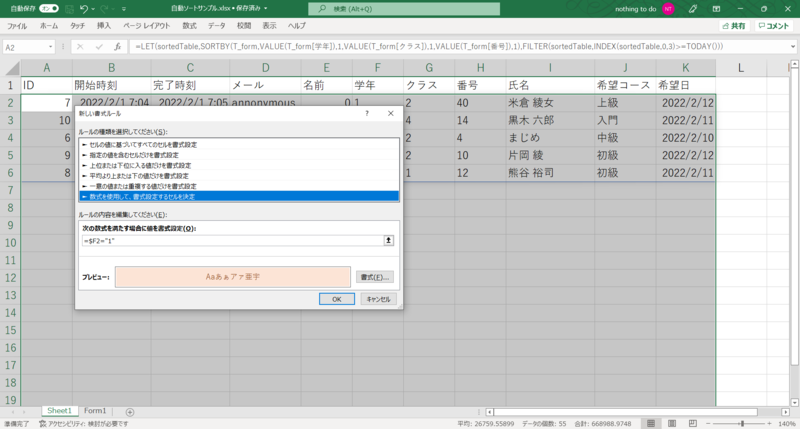Click column header K
Viewport: 800px width, 429px height.
coord(685,68)
